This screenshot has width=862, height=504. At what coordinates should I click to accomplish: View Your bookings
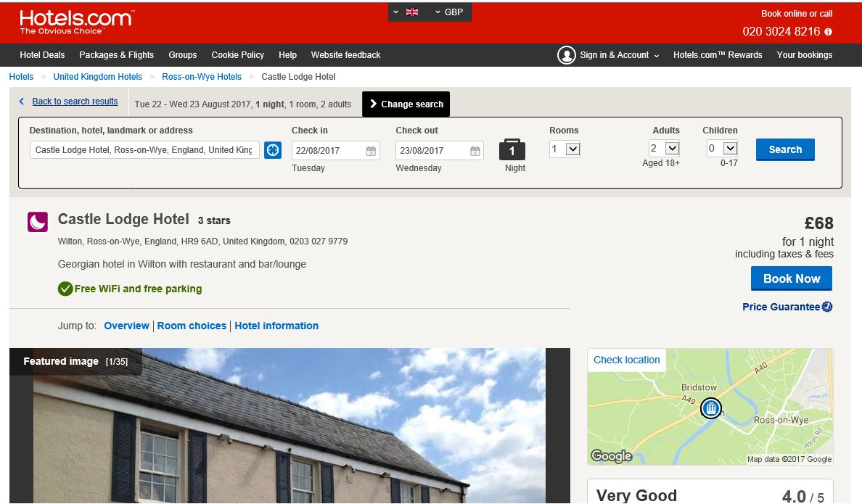[804, 55]
